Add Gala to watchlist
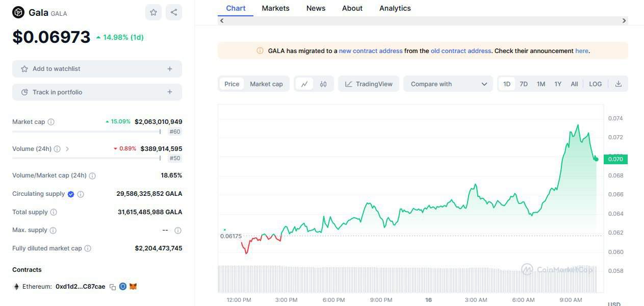The height and width of the screenshot is (306, 644). coord(97,69)
